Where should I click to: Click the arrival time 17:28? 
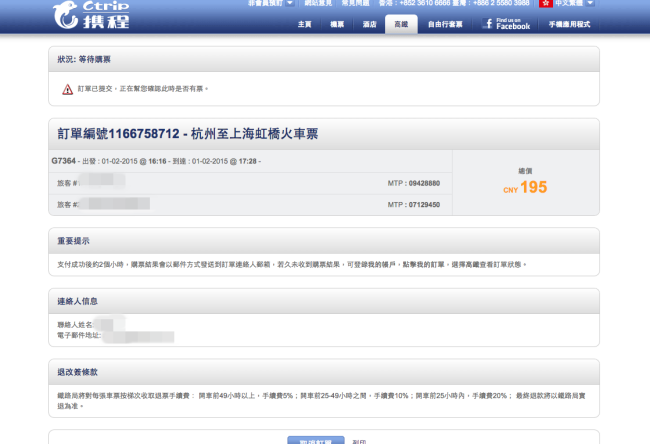pyautogui.click(x=247, y=161)
